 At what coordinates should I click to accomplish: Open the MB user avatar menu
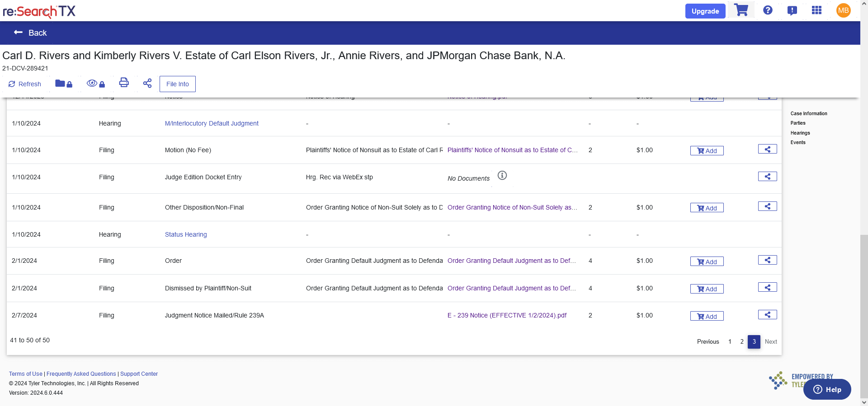coord(843,10)
